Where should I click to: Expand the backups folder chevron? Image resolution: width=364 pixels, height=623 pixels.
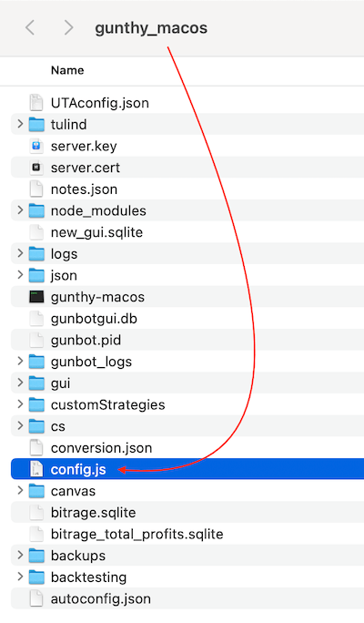pos(20,556)
